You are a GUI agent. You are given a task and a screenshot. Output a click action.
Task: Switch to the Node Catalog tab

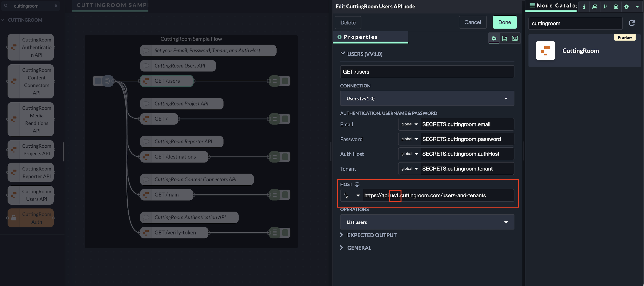[553, 6]
